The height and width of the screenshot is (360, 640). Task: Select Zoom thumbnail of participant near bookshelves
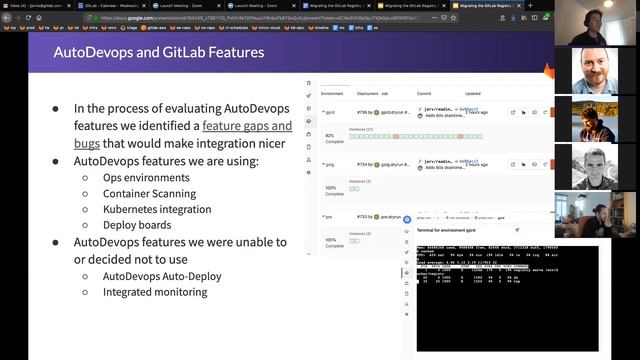click(595, 215)
